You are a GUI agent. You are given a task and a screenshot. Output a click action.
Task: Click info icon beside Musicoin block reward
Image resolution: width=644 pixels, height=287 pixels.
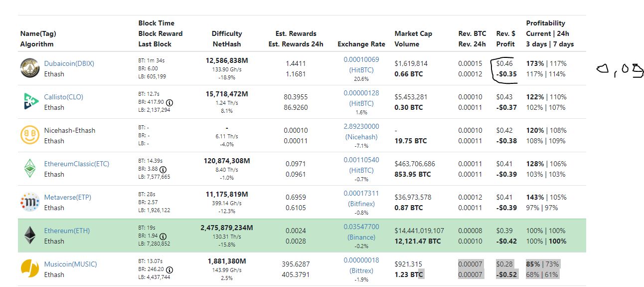pos(170,270)
